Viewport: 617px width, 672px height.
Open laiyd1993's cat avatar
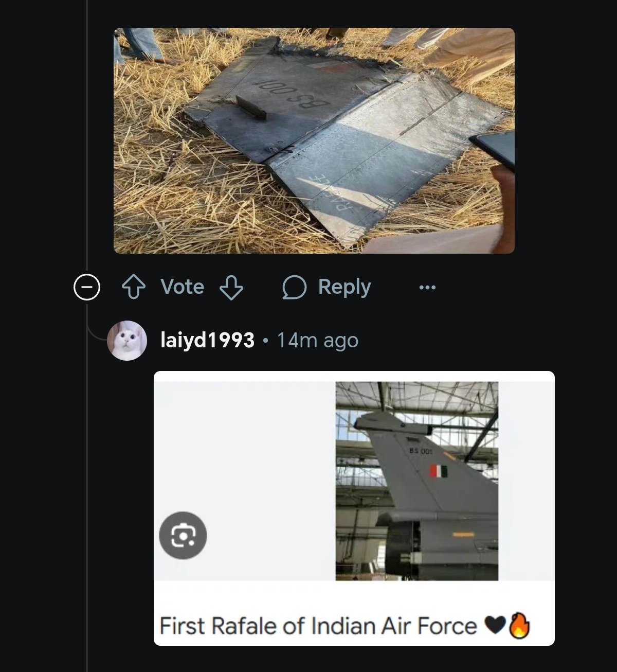coord(127,340)
